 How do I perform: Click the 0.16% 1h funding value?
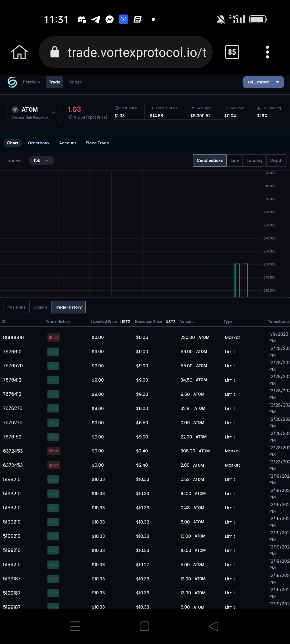tap(262, 116)
